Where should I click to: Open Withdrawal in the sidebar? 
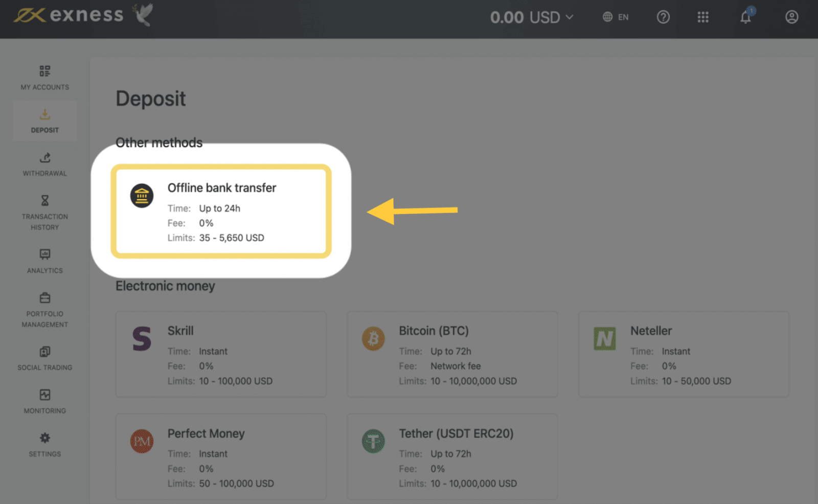[x=45, y=165]
